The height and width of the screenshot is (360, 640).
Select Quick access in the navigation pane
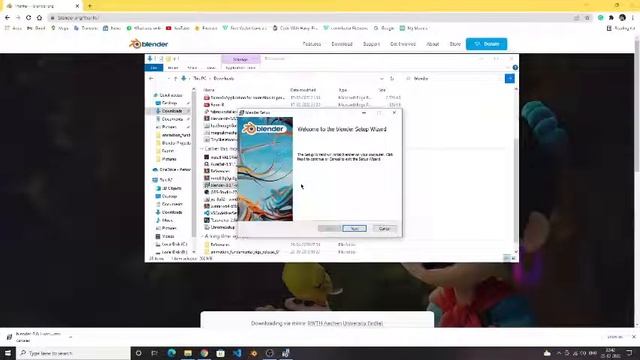point(171,95)
